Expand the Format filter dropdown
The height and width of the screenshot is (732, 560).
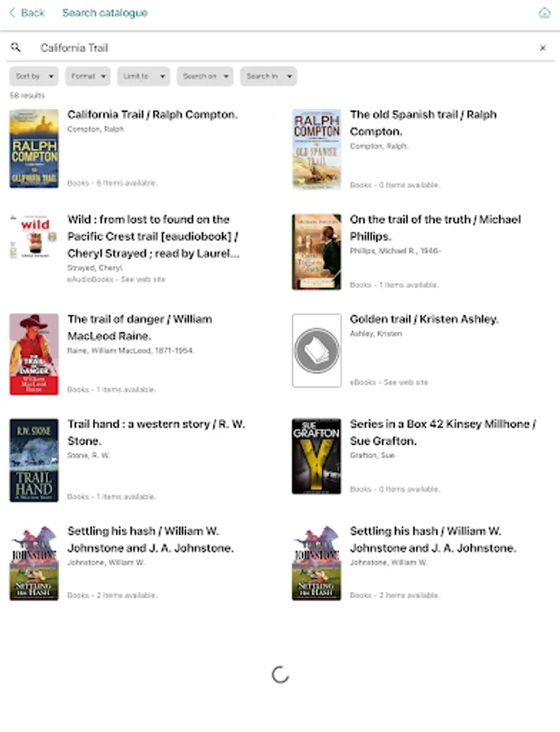click(88, 76)
